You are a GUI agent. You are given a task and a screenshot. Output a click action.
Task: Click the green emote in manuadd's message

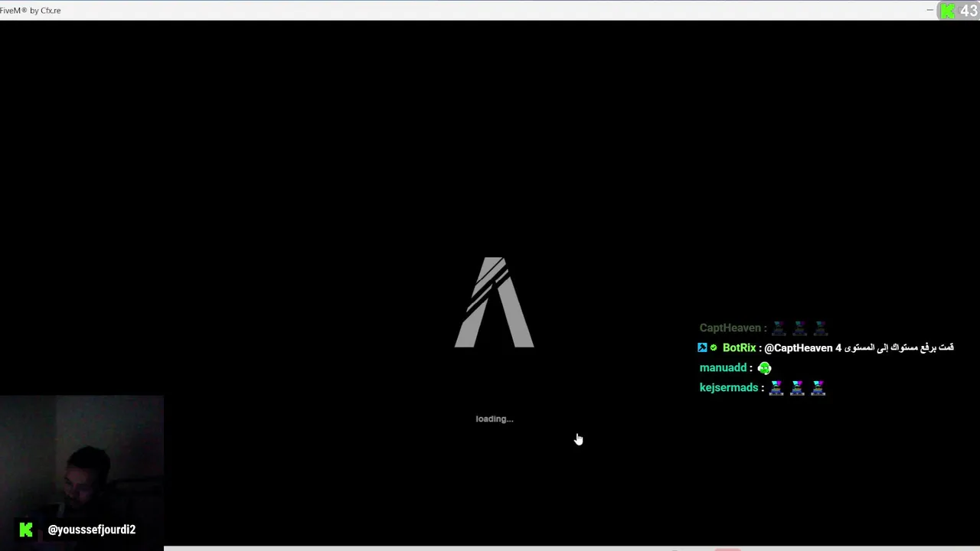pyautogui.click(x=764, y=368)
